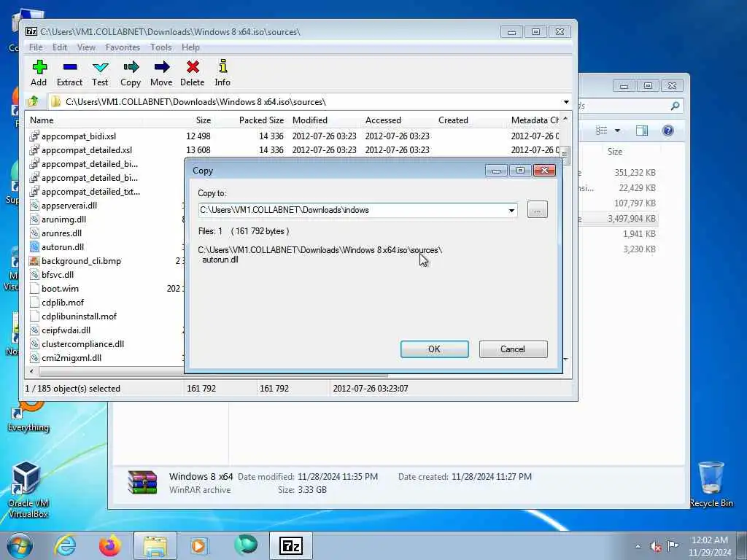Image resolution: width=747 pixels, height=560 pixels.
Task: Click the Extract toolbar icon
Action: pos(69,73)
